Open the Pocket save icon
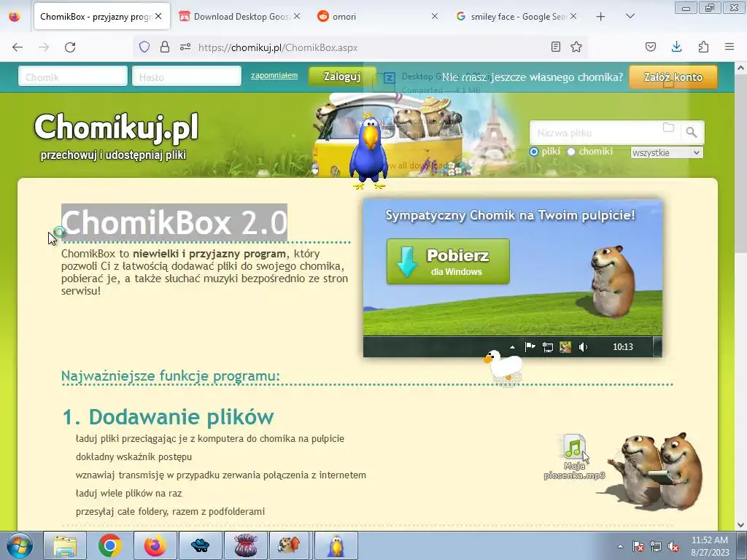Viewport: 747px width, 560px height. (x=651, y=47)
